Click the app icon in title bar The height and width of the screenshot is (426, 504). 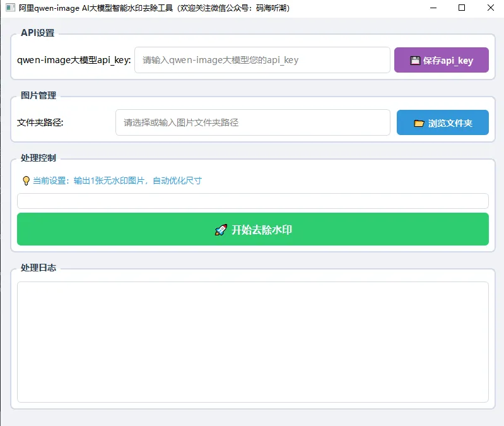coord(10,8)
